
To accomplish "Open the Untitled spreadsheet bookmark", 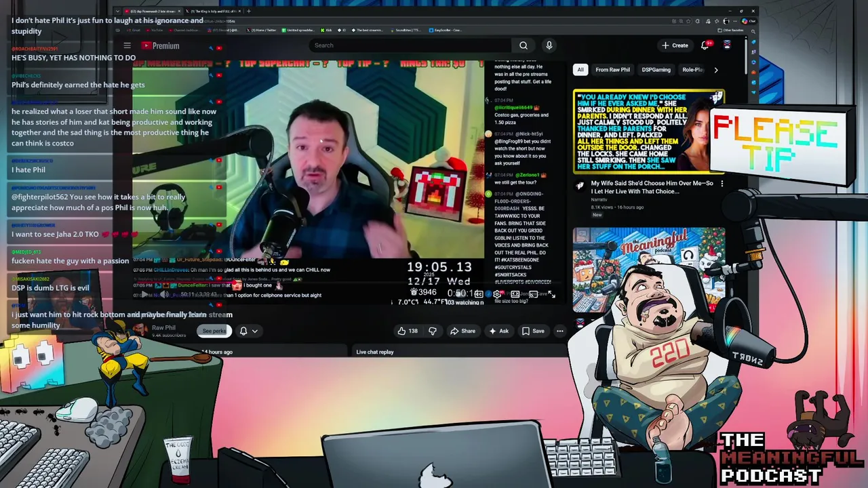I will 298,30.
